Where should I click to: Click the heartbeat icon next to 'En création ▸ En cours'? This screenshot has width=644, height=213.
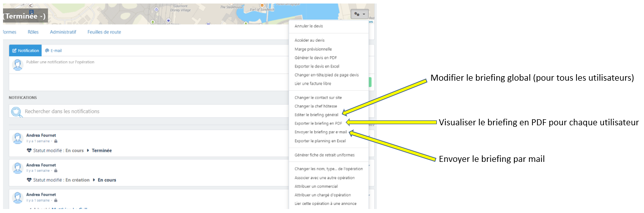[29, 180]
